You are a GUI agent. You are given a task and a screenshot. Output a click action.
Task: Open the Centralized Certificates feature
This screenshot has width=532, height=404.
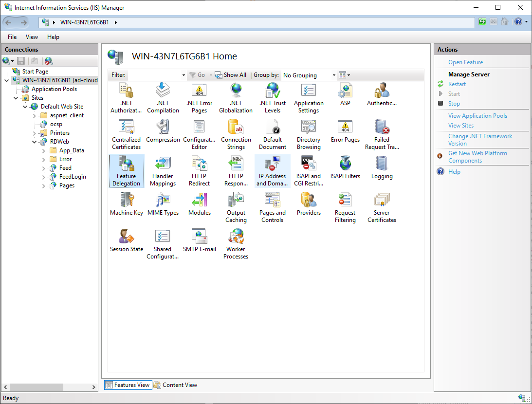pyautogui.click(x=126, y=134)
